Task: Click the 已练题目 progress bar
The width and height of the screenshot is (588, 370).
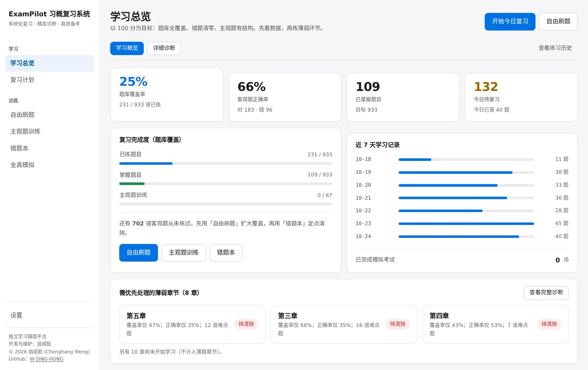Action: [226, 163]
